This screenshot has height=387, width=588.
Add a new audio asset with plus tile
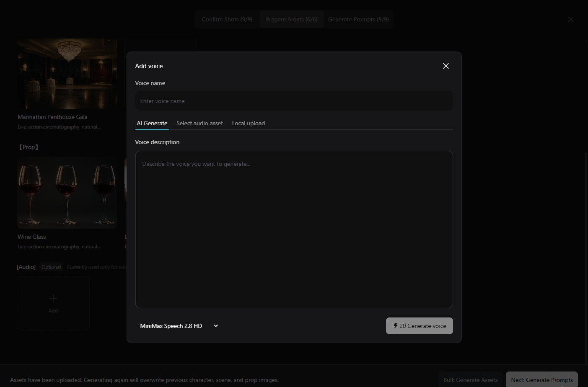click(53, 303)
